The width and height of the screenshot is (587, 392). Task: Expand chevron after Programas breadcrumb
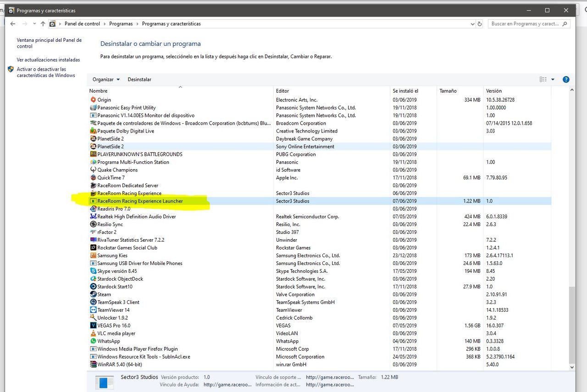coord(138,24)
